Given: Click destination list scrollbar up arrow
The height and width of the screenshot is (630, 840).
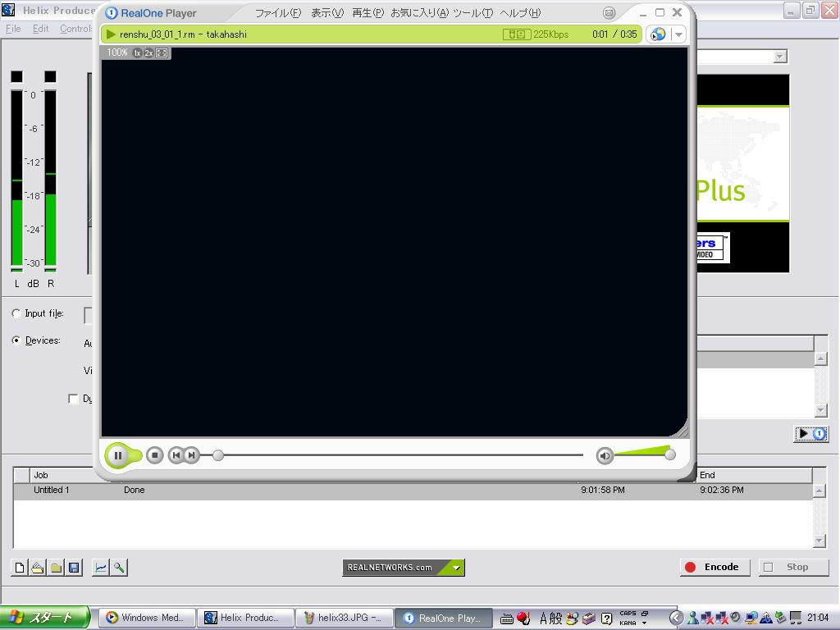Looking at the screenshot, I should pos(820,359).
